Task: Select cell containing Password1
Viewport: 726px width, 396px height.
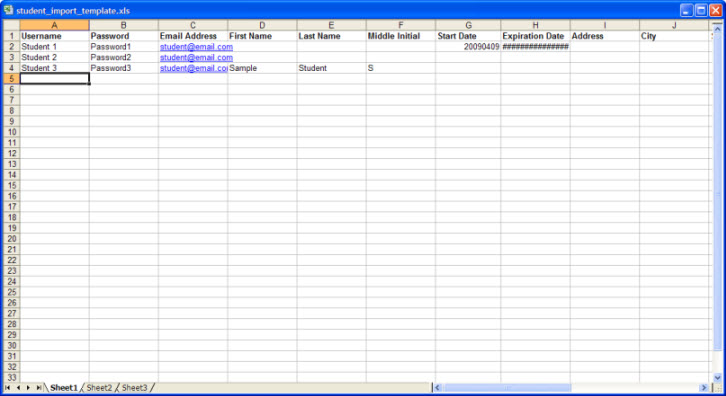Action: [x=124, y=46]
